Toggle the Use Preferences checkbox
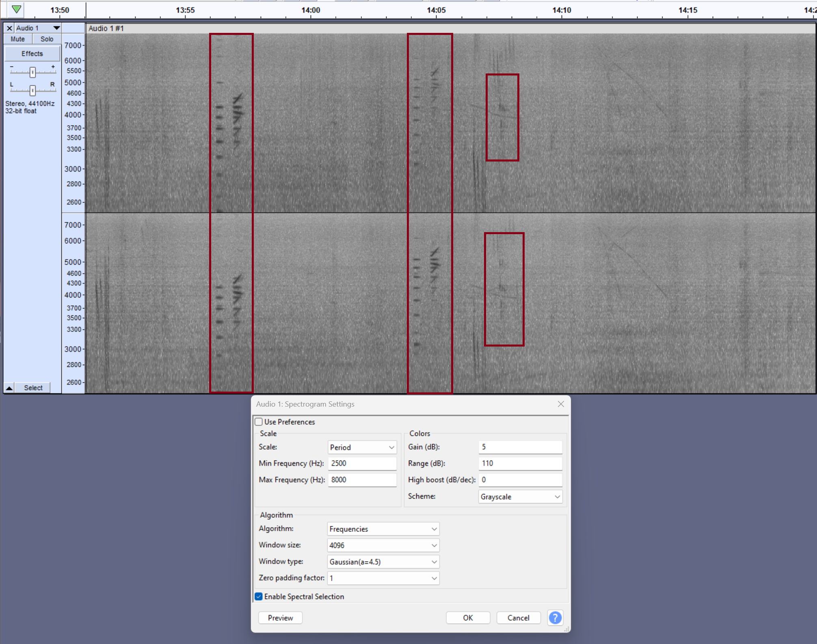The width and height of the screenshot is (817, 644). coord(259,422)
